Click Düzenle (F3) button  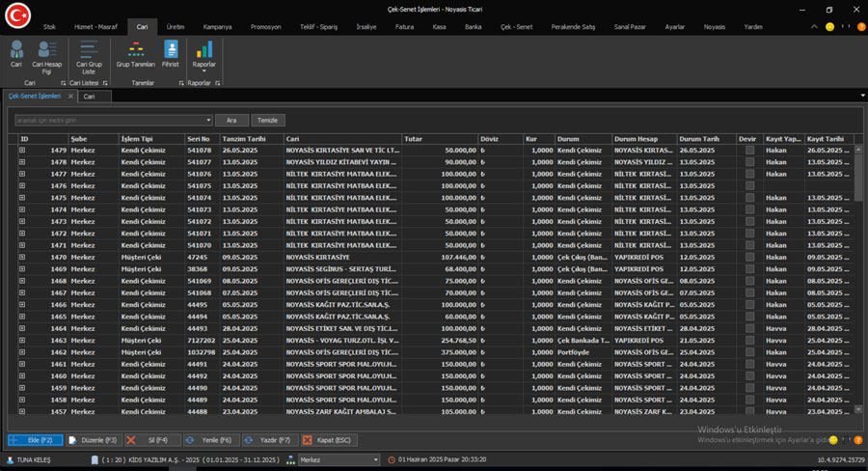coord(95,440)
